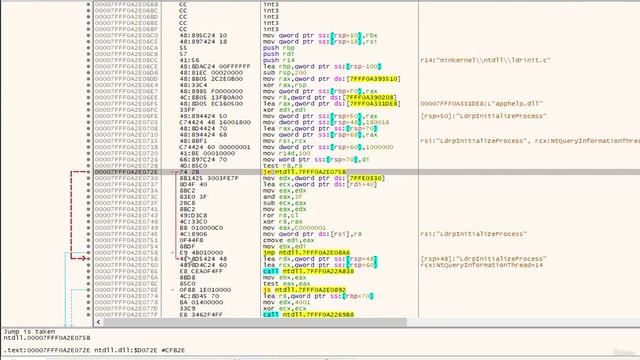Select instruction mov qword ptr ds:[rsi],r8
The height and width of the screenshot is (360, 640).
click(312, 234)
